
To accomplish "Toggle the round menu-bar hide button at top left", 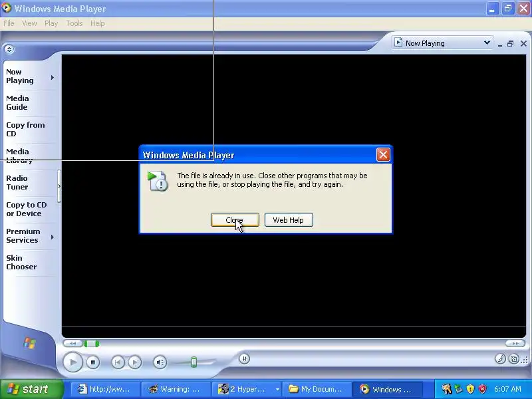I will pyautogui.click(x=9, y=49).
